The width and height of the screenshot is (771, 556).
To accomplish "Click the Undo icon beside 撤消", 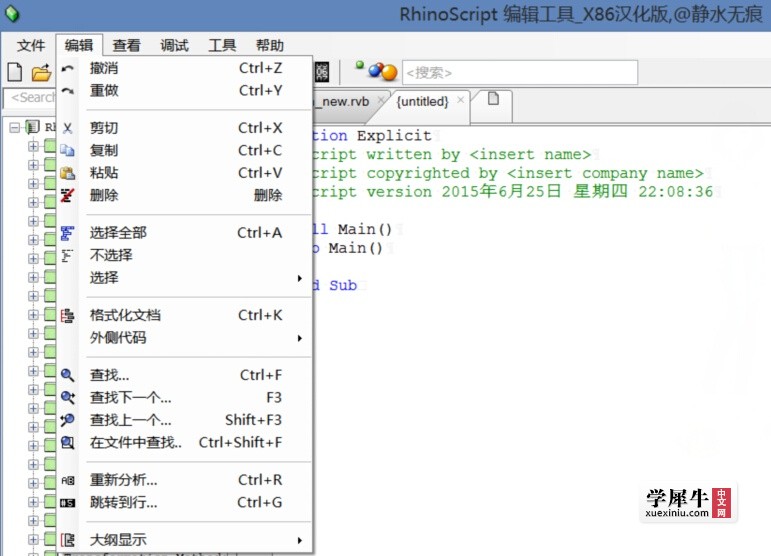I will (68, 68).
